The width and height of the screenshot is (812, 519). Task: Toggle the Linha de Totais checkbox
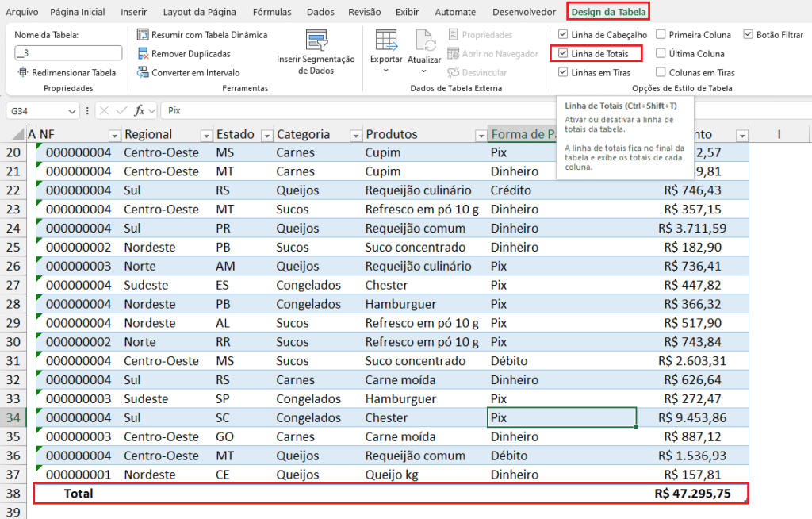click(x=563, y=54)
